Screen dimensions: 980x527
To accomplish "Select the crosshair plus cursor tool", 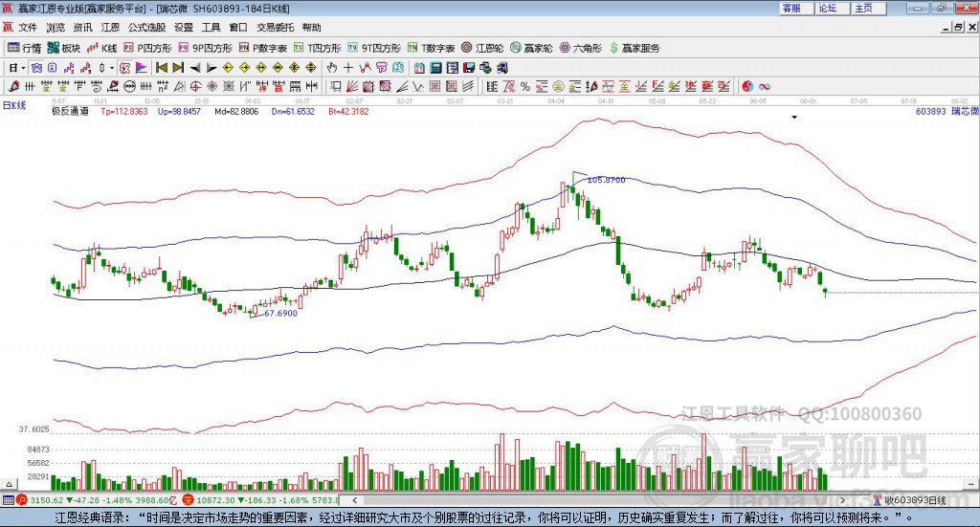I will coord(348,68).
